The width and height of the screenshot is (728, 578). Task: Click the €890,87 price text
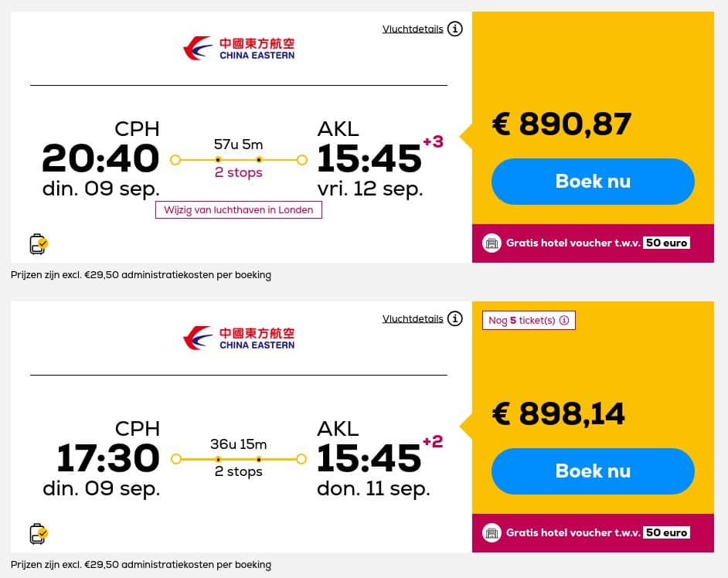click(x=562, y=124)
